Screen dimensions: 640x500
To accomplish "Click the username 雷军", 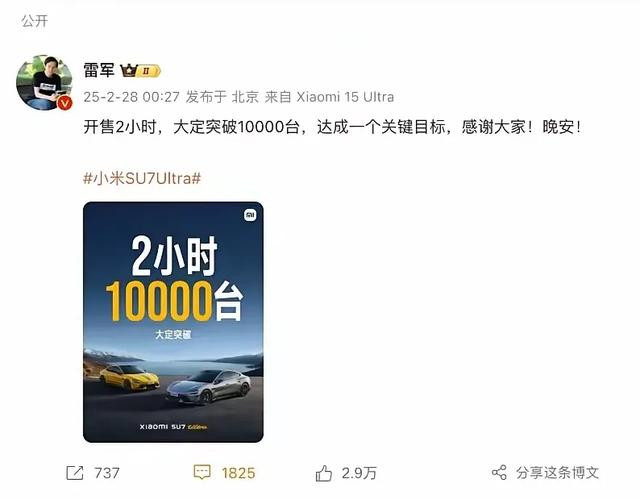I will pyautogui.click(x=99, y=70).
